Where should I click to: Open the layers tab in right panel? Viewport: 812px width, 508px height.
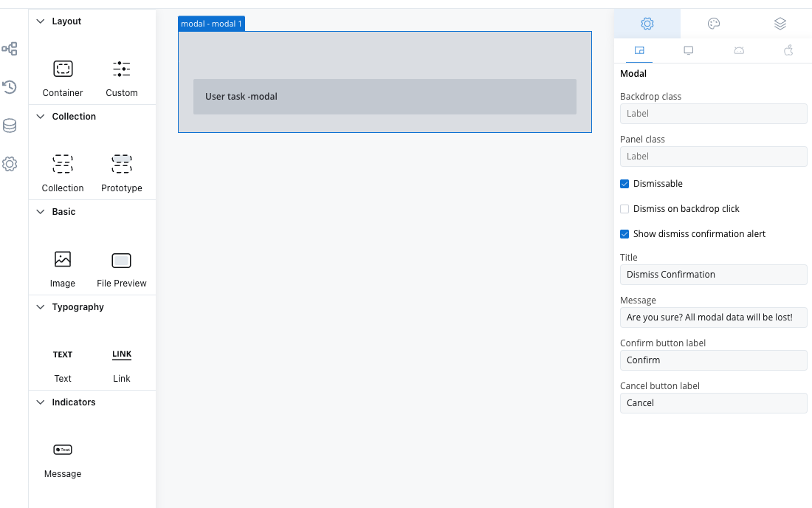coord(780,24)
